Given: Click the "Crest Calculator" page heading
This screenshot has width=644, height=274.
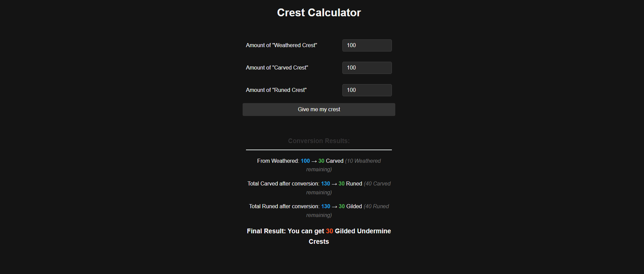Looking at the screenshot, I should point(319,13).
